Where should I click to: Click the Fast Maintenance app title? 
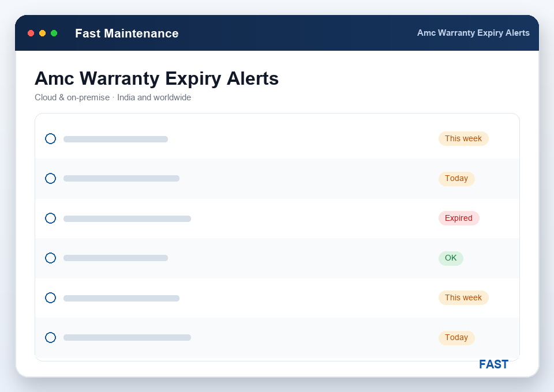click(x=127, y=33)
